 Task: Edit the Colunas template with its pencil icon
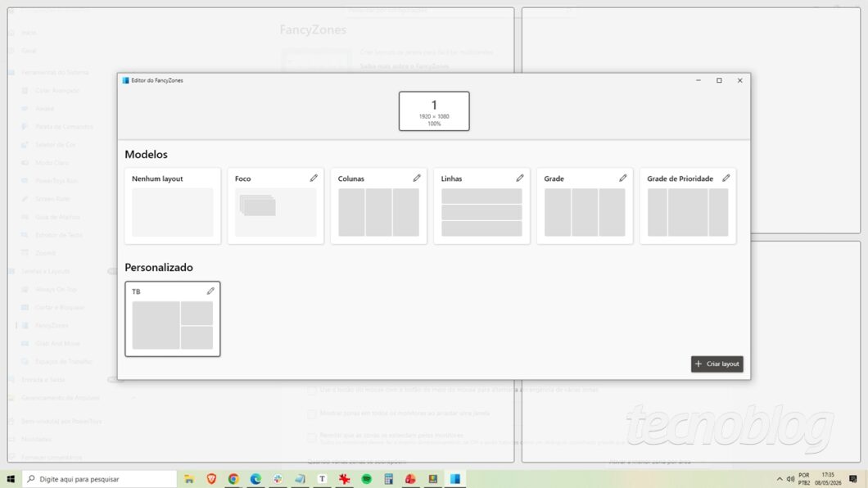(417, 178)
